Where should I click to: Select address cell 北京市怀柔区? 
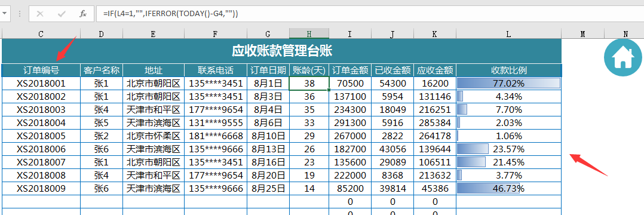coord(153,136)
